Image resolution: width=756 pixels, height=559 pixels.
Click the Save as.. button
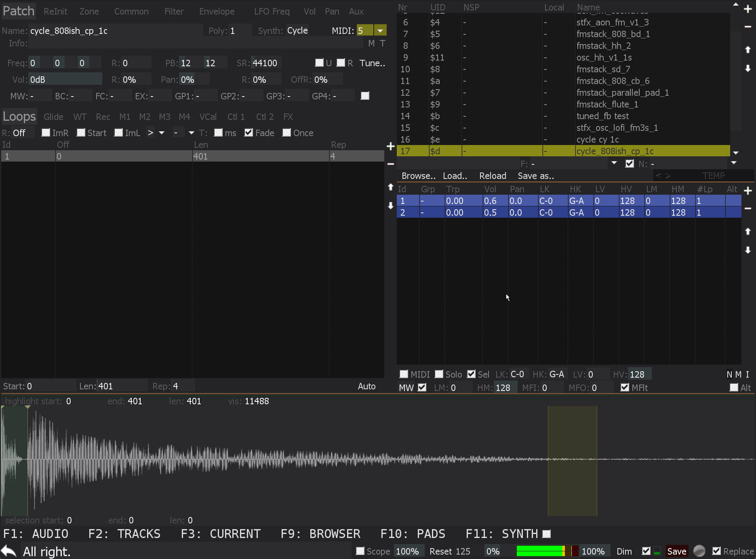coord(536,176)
